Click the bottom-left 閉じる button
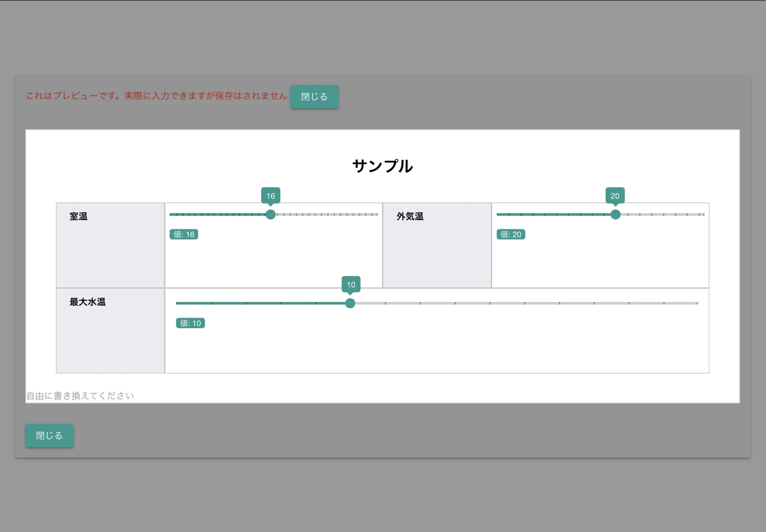Viewport: 766px width, 532px height. tap(49, 436)
